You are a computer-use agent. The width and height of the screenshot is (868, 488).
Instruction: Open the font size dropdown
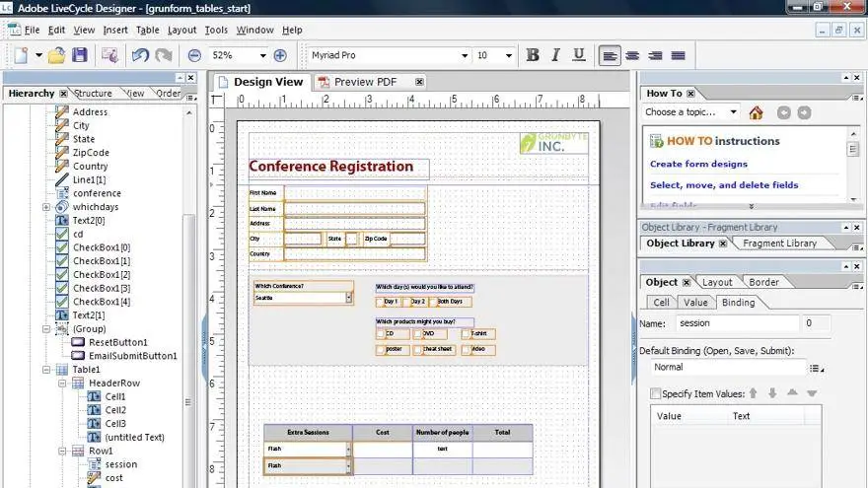click(x=508, y=55)
